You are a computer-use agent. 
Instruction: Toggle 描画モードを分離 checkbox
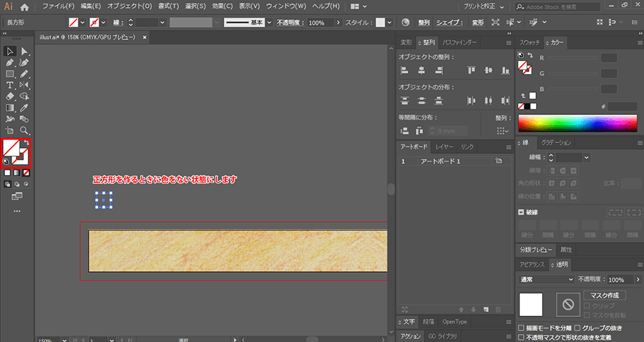pyautogui.click(x=521, y=328)
